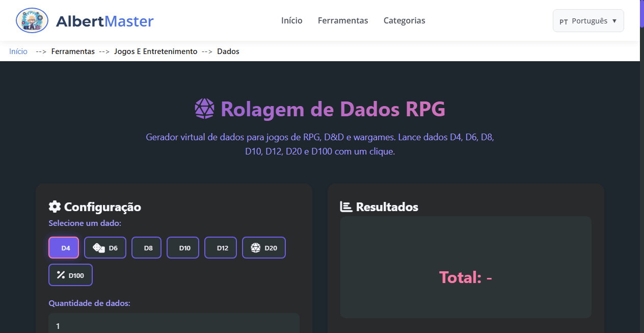Select the D8 die option

click(x=146, y=247)
